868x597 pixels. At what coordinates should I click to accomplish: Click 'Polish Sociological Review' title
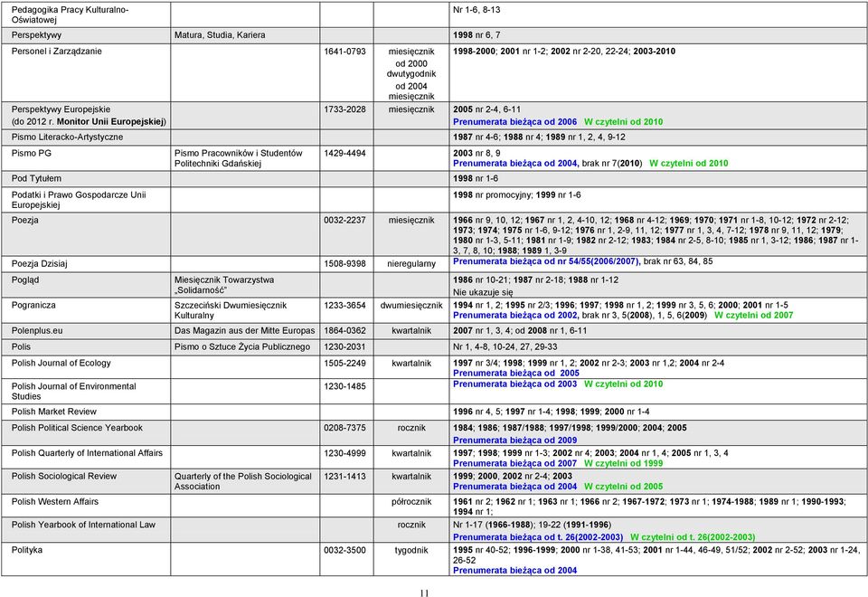(64, 477)
